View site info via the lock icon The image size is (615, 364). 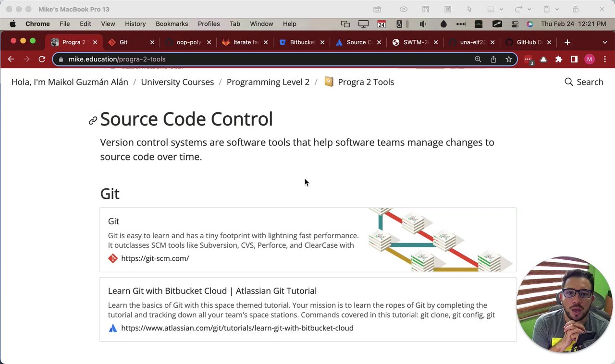pos(61,59)
